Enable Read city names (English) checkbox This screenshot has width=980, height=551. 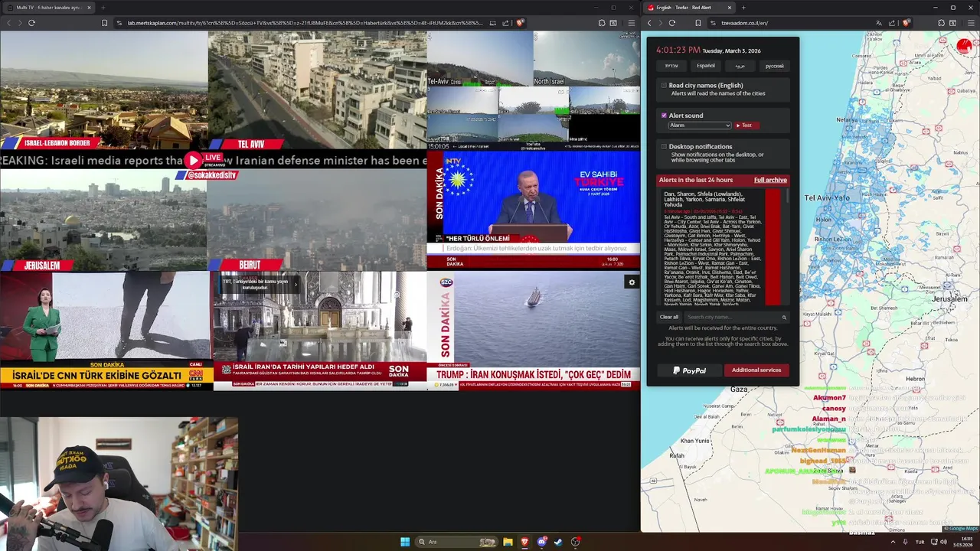click(664, 86)
